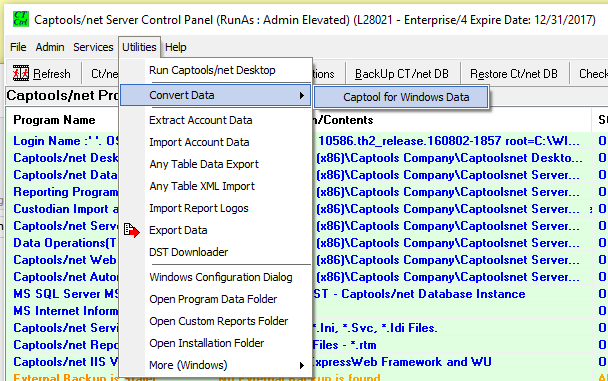The height and width of the screenshot is (381, 608).
Task: Open the File menu
Action: click(18, 47)
